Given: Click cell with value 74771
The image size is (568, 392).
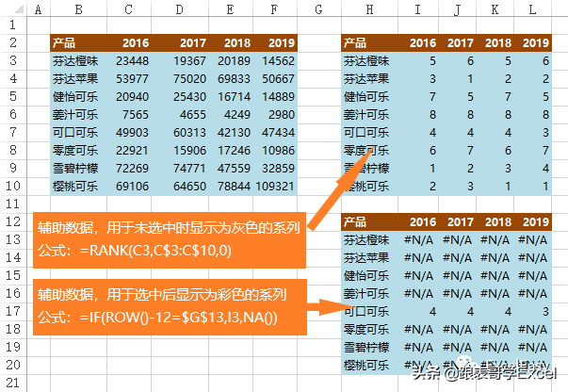Looking at the screenshot, I should coord(180,168).
